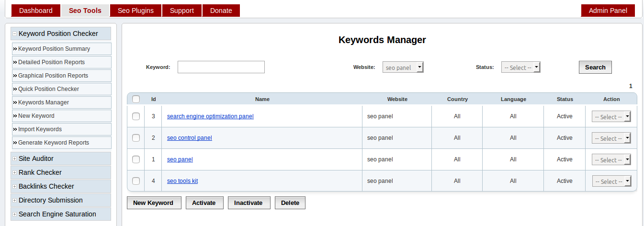Open the search engine optimization panel keyword link
Image resolution: width=644 pixels, height=226 pixels.
pos(210,116)
